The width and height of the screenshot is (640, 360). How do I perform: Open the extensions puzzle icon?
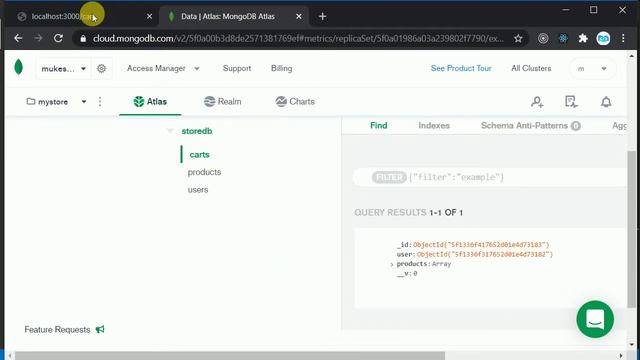point(583,38)
